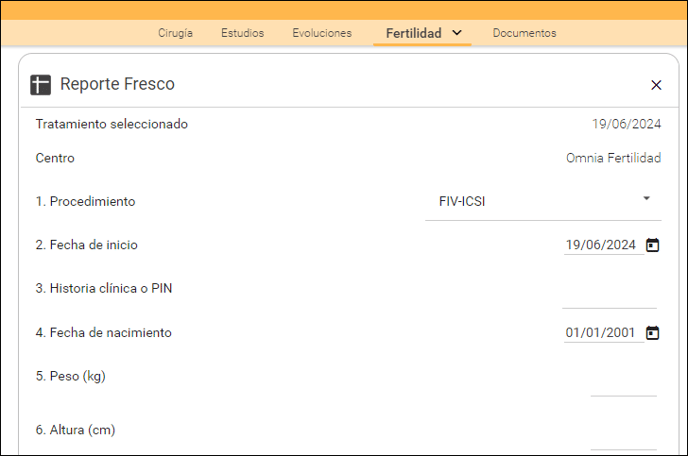This screenshot has width=688, height=456.
Task: Open the Procedimiento dropdown arrow
Action: pos(646,198)
